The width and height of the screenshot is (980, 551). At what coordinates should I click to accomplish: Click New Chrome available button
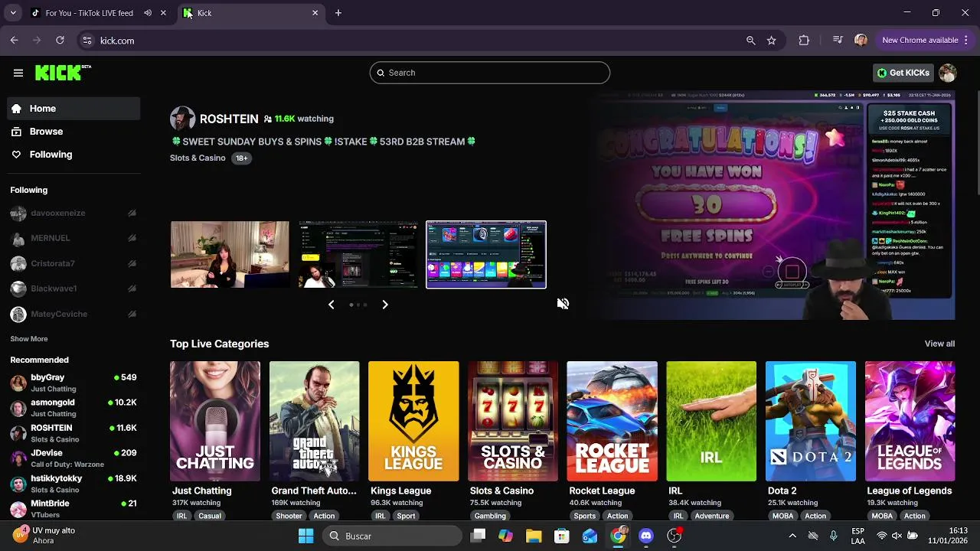click(x=920, y=41)
